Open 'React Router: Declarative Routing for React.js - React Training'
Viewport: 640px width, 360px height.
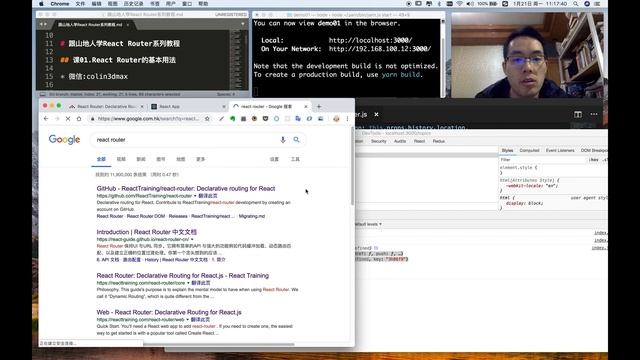(183, 276)
